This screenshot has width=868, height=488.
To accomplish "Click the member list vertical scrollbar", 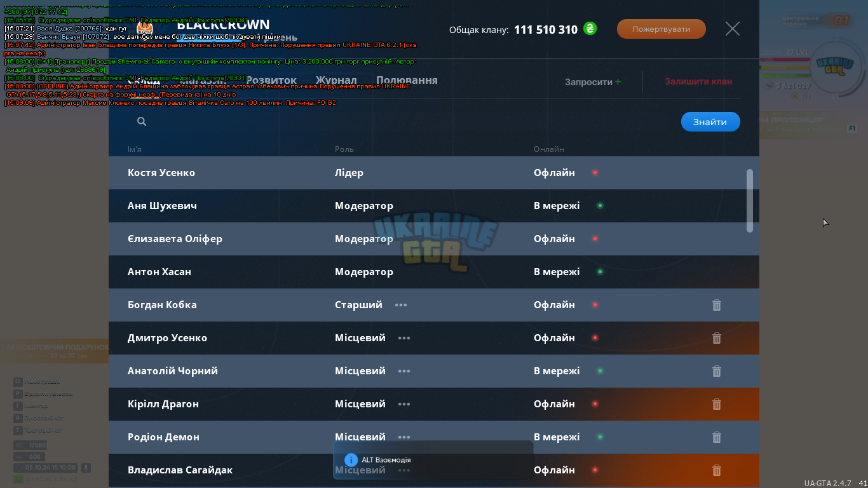I will [750, 200].
